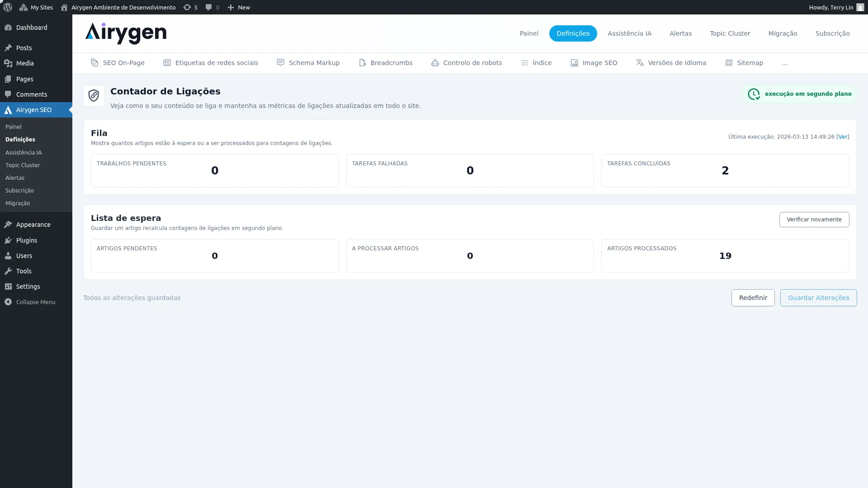Click the Artigos Processados card showing 19
Image resolution: width=868 pixels, height=488 pixels.
pyautogui.click(x=725, y=256)
